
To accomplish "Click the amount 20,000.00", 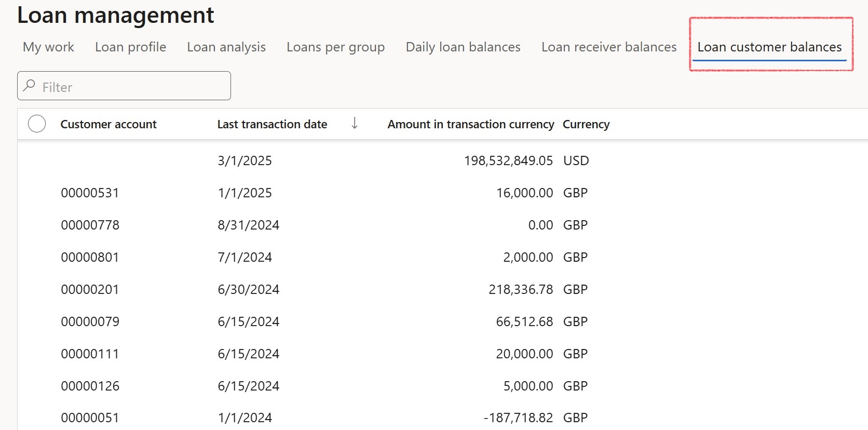I will coord(524,354).
